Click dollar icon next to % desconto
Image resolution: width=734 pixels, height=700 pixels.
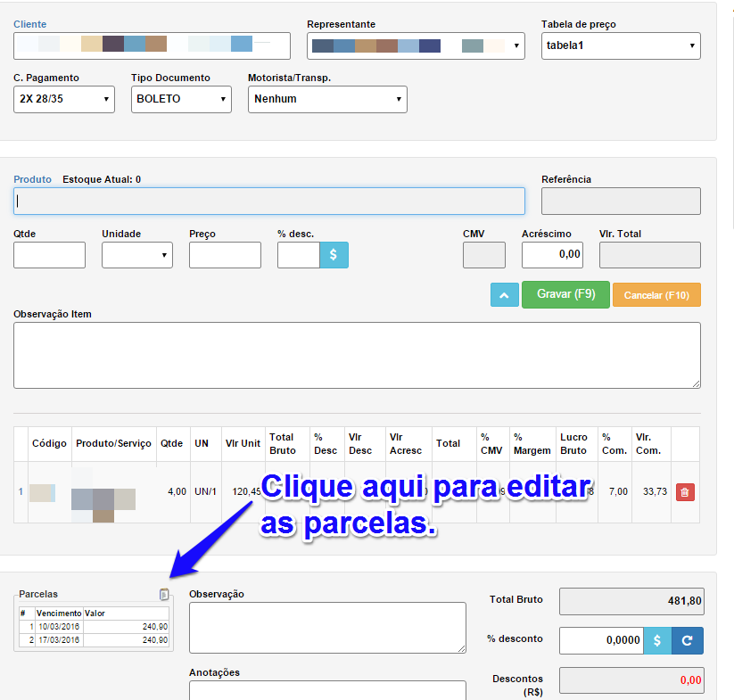(x=657, y=640)
